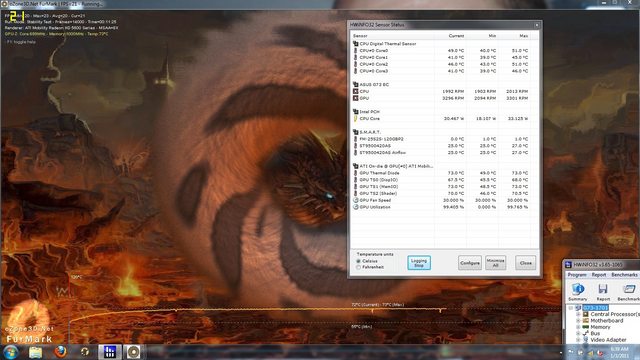Click FurMark taskbar icon
Viewport: 640px width, 360px height.
133,352
